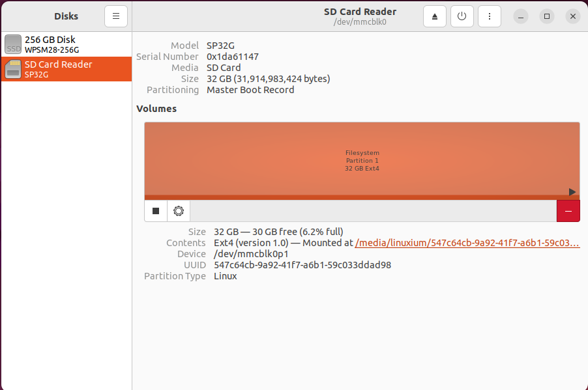The height and width of the screenshot is (390, 588).
Task: Minimize the Disks window
Action: (521, 16)
